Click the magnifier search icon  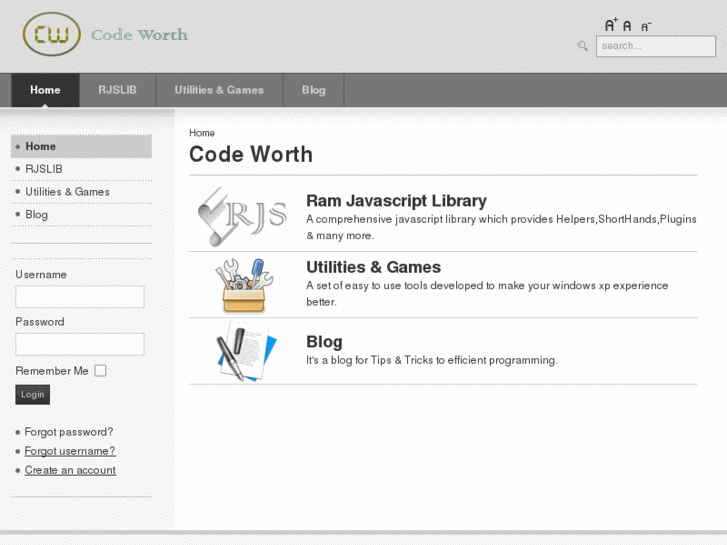[x=583, y=45]
